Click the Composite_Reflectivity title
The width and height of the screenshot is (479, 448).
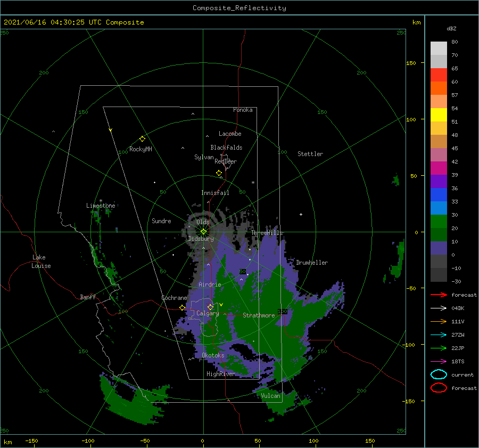click(x=240, y=8)
